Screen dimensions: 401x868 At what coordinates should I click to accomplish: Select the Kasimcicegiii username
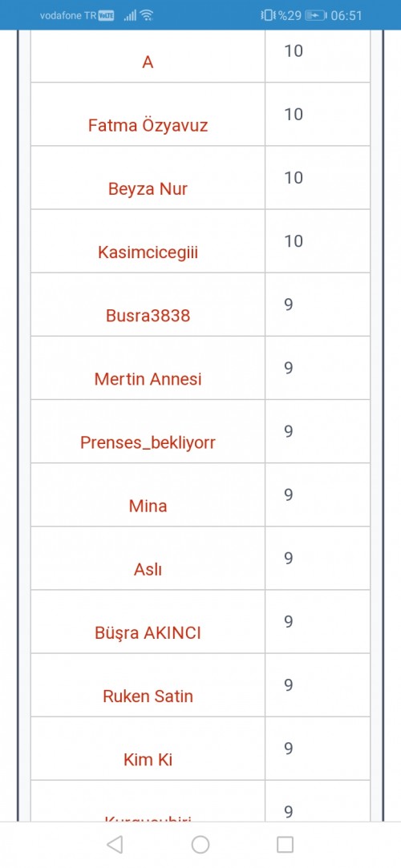coord(148,253)
